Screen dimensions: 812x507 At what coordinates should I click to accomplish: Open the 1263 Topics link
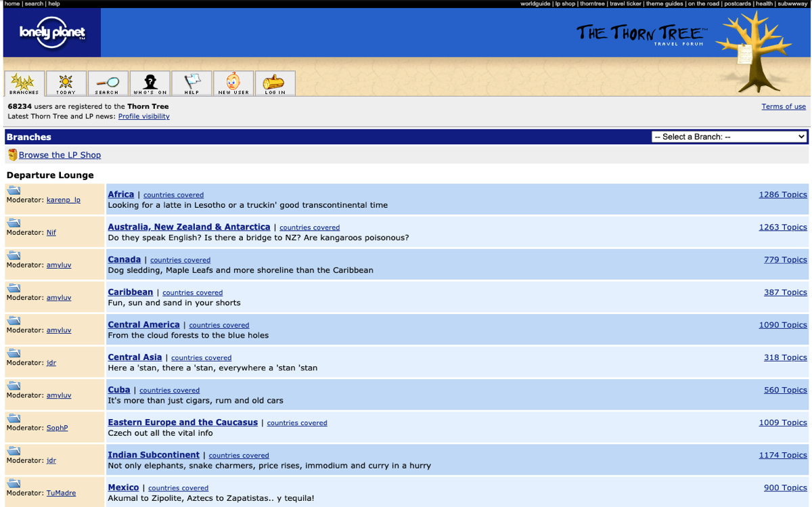click(x=783, y=227)
